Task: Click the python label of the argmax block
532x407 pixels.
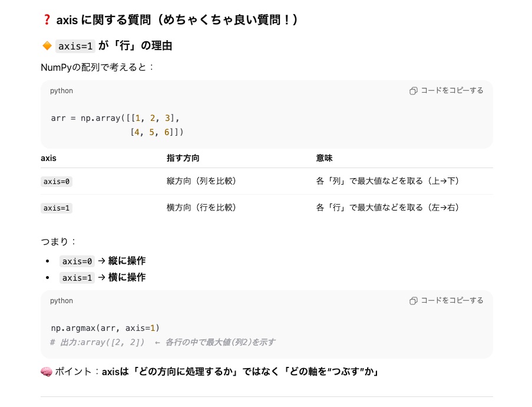Action: pos(61,301)
